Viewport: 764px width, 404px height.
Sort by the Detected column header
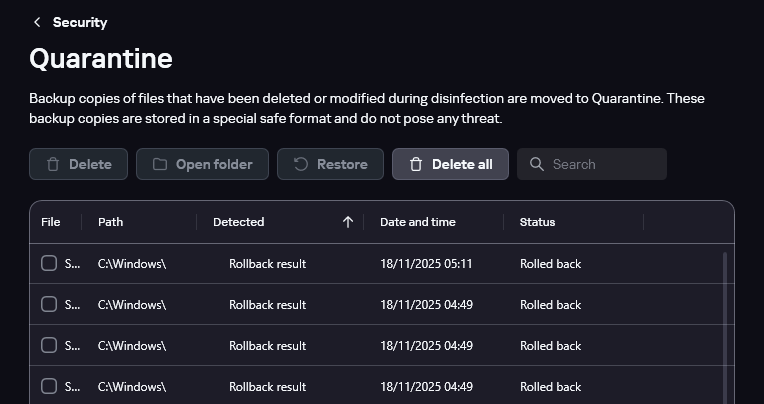[x=239, y=222]
